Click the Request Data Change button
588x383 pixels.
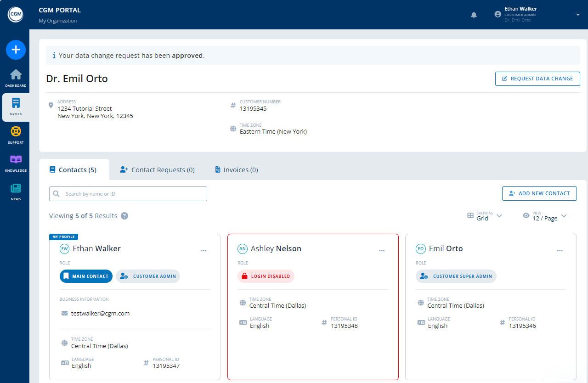point(537,79)
